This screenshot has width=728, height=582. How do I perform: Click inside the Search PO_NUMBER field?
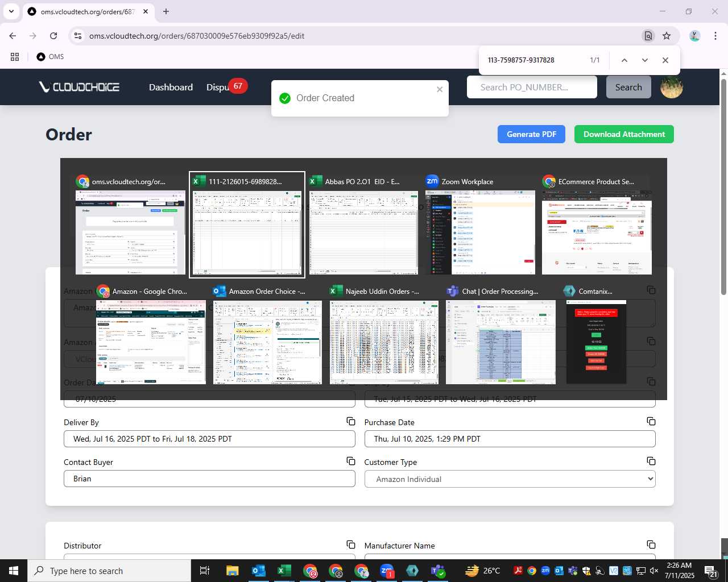[x=532, y=87]
